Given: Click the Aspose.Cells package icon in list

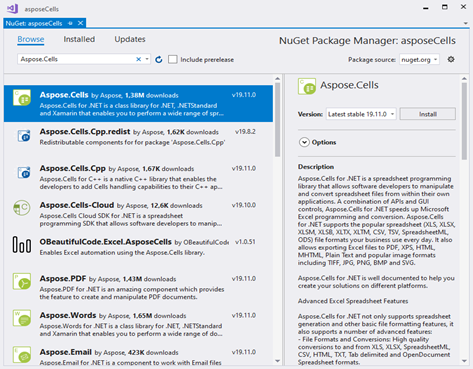Looking at the screenshot, I should [22, 97].
